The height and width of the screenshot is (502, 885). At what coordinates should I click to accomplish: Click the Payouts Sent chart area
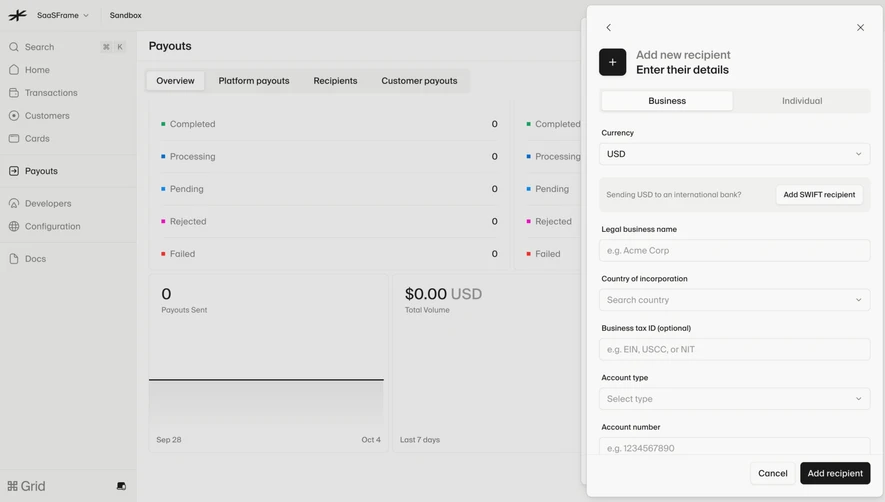tap(266, 402)
